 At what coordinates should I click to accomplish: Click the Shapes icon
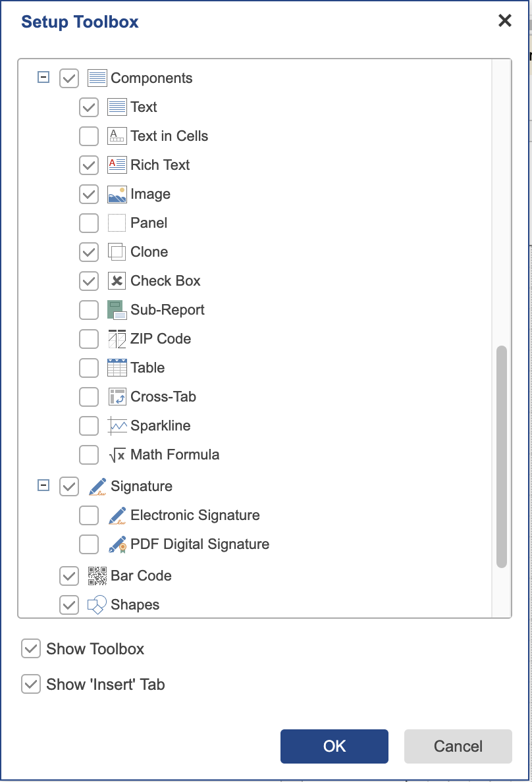(97, 605)
